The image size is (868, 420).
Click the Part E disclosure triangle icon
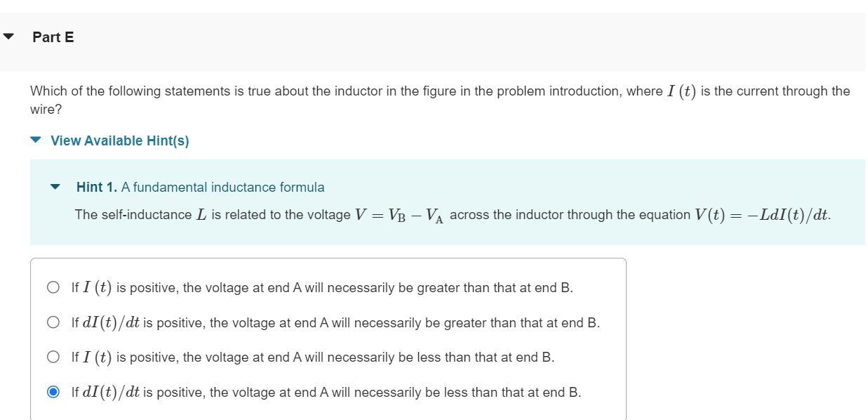(7, 37)
